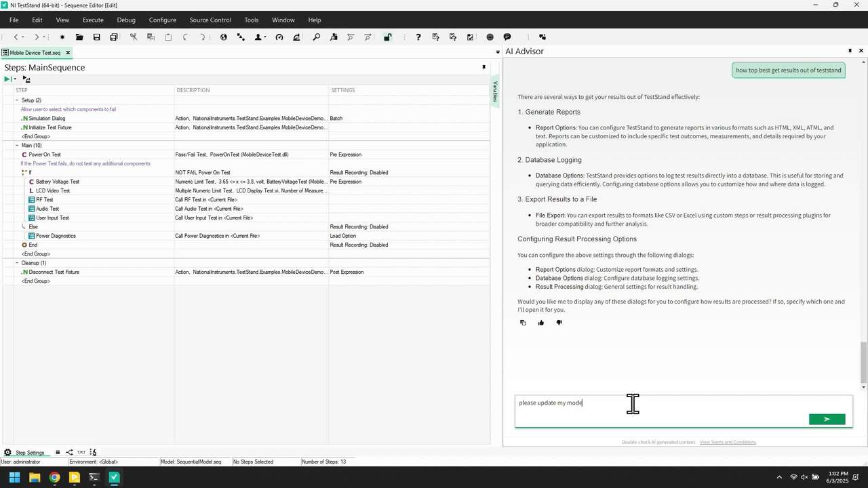Open the feedback speech-bubble toolbar icon

(507, 37)
